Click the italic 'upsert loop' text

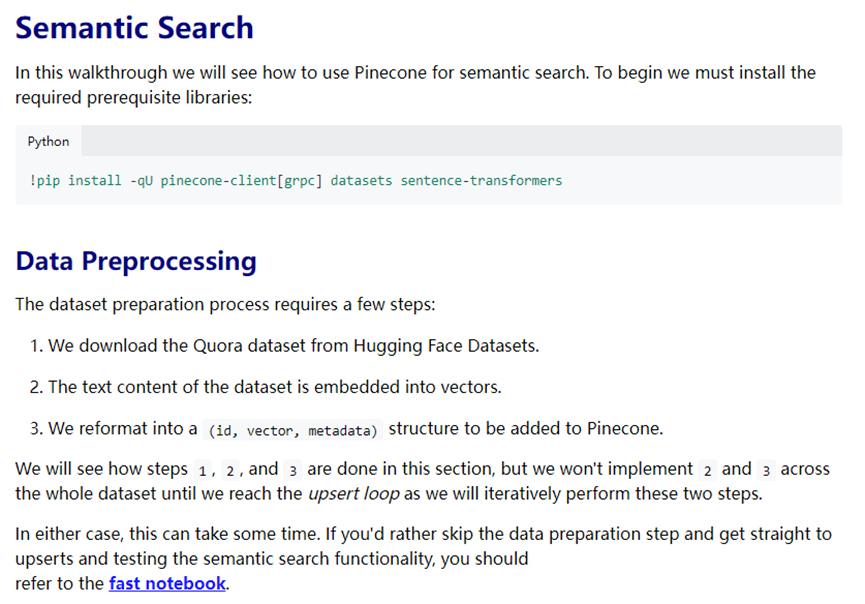click(354, 494)
